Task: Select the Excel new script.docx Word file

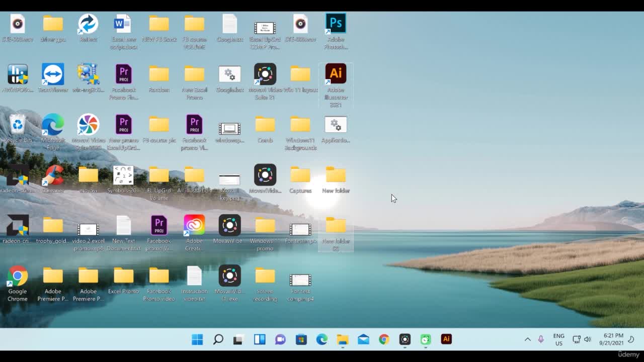Action: (123, 31)
